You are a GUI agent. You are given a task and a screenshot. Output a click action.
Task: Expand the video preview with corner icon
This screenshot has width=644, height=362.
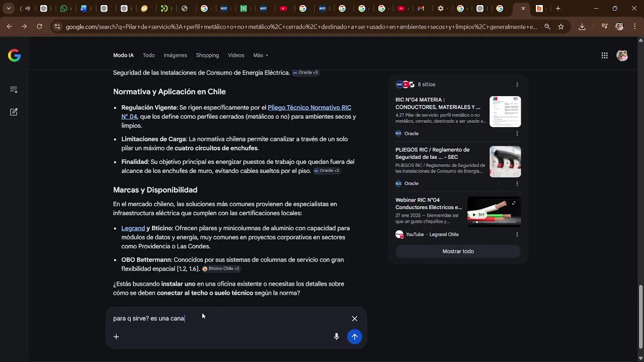(x=514, y=204)
